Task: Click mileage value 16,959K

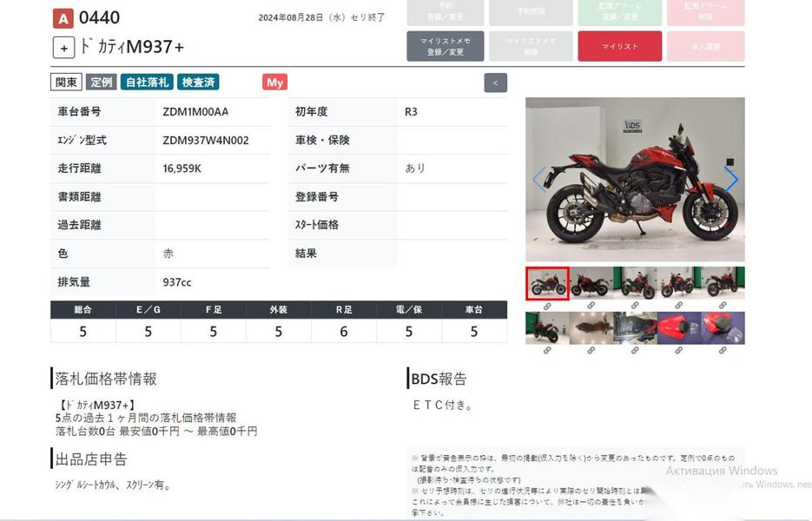Action: 182,168
